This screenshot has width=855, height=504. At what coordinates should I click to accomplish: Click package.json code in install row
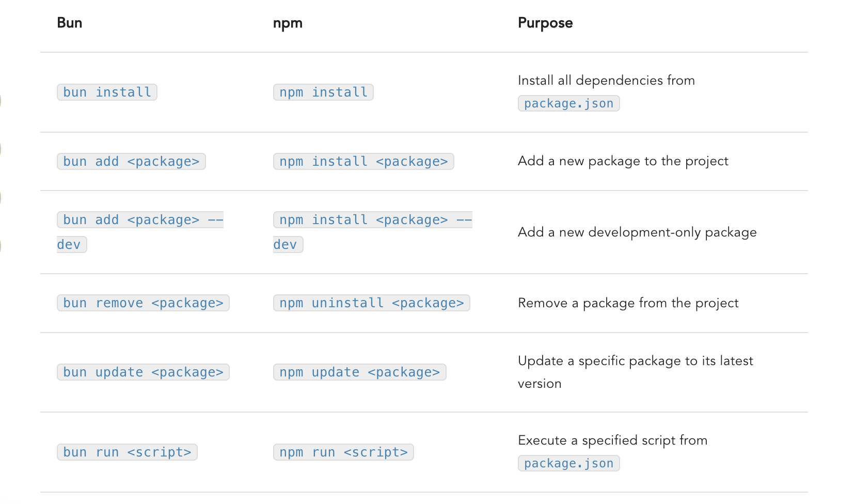click(568, 103)
